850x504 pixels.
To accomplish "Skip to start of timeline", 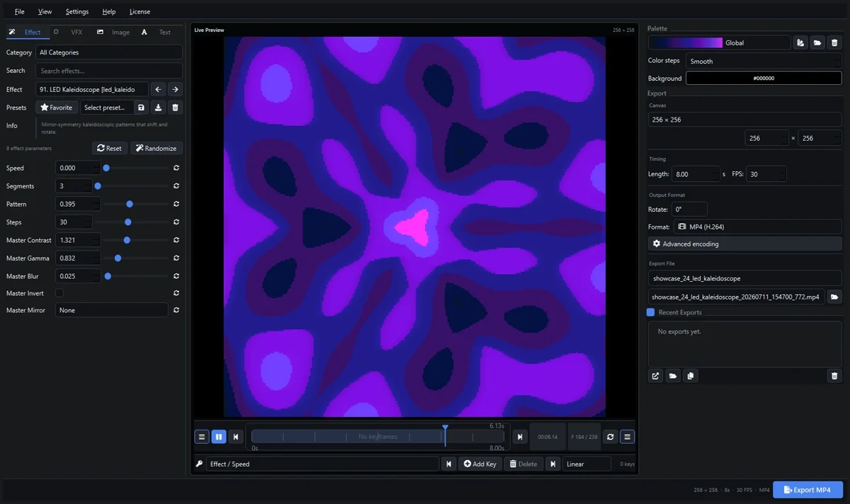I will 237,437.
